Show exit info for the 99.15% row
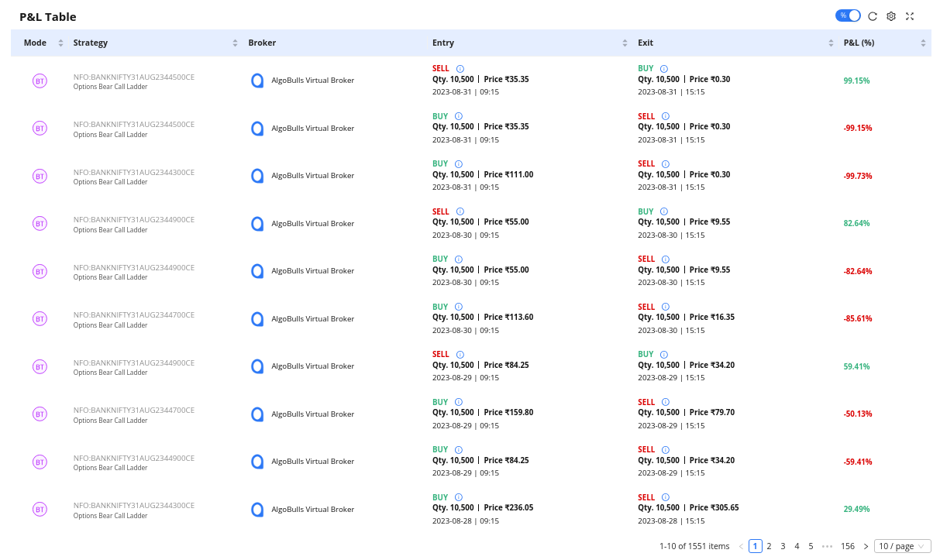Image resolution: width=940 pixels, height=560 pixels. tap(665, 68)
